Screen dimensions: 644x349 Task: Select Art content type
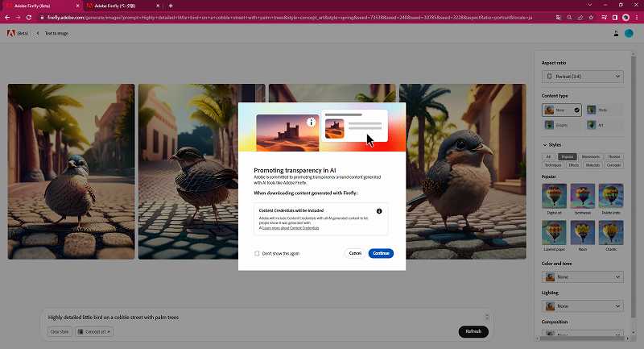coord(604,125)
